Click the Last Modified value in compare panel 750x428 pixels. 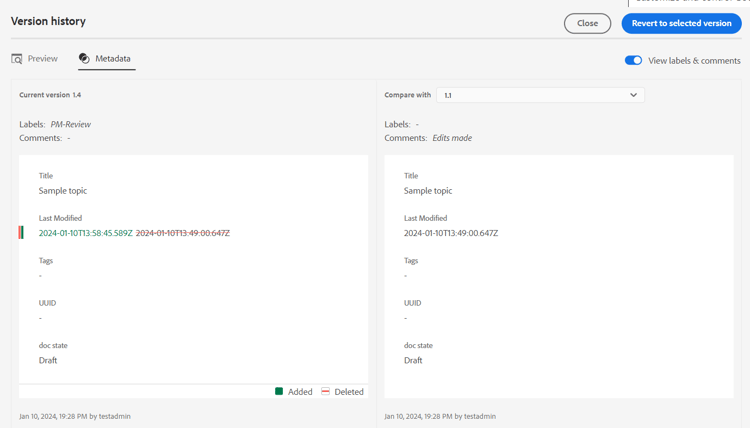[451, 233]
